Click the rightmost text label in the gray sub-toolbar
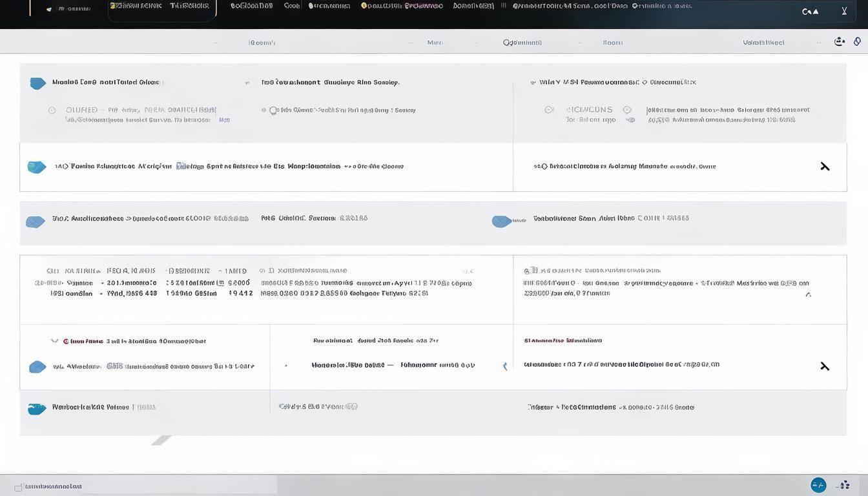868x496 pixels. pos(763,43)
